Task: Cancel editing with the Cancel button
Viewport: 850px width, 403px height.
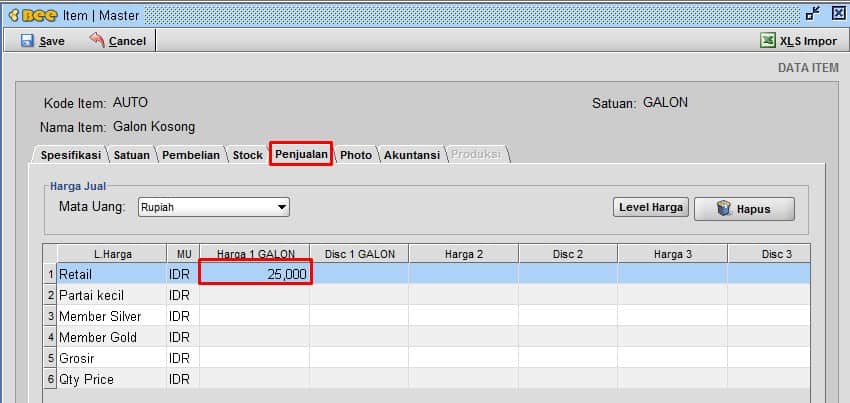Action: tap(118, 41)
